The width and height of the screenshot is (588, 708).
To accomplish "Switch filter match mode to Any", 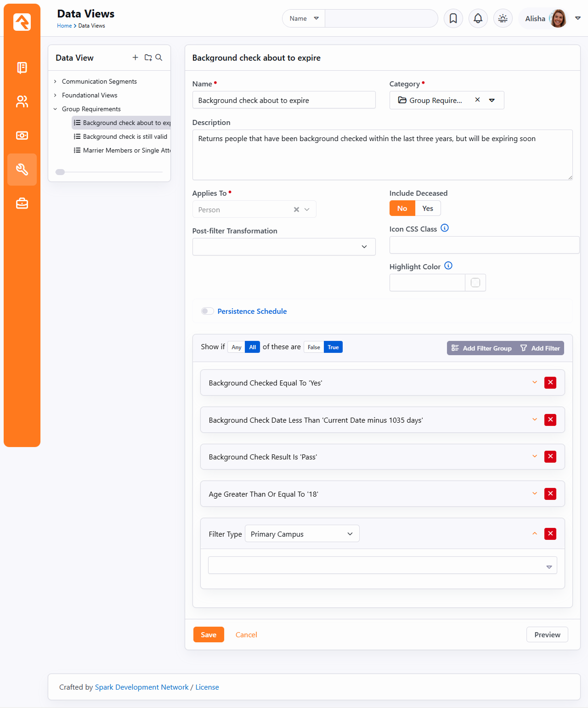I will click(236, 347).
